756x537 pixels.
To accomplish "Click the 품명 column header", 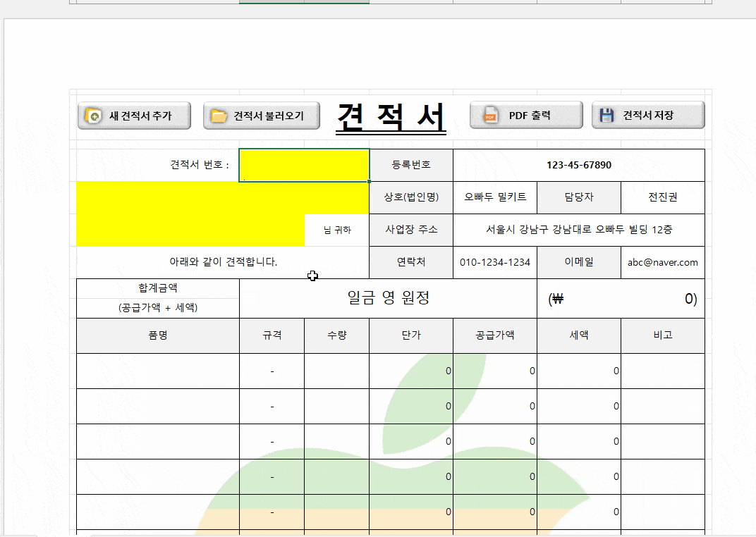I will click(158, 335).
